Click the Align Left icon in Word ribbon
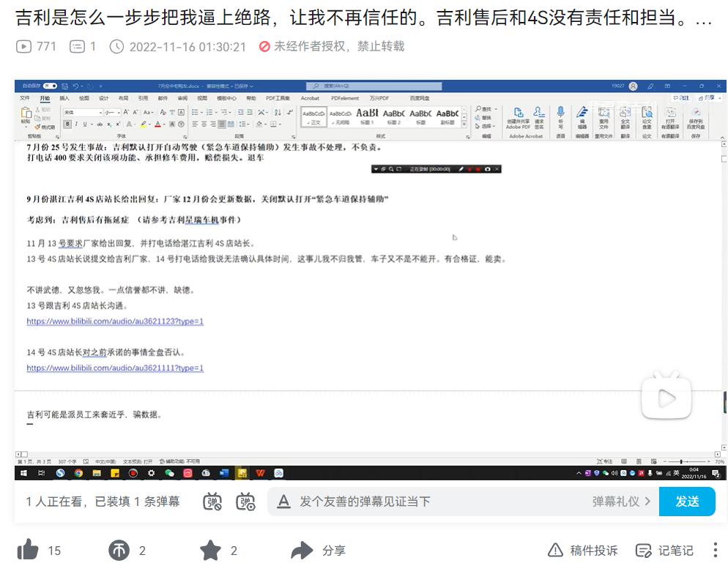 195,124
